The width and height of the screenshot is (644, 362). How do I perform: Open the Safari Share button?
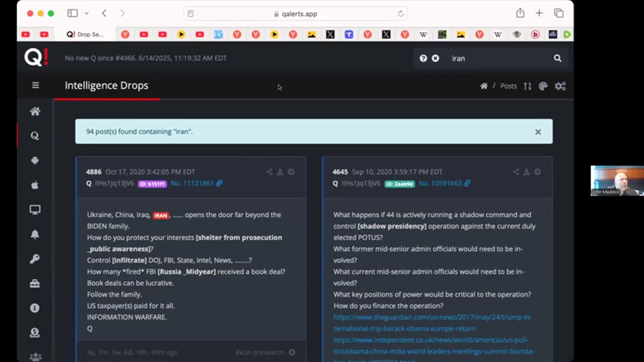click(520, 14)
